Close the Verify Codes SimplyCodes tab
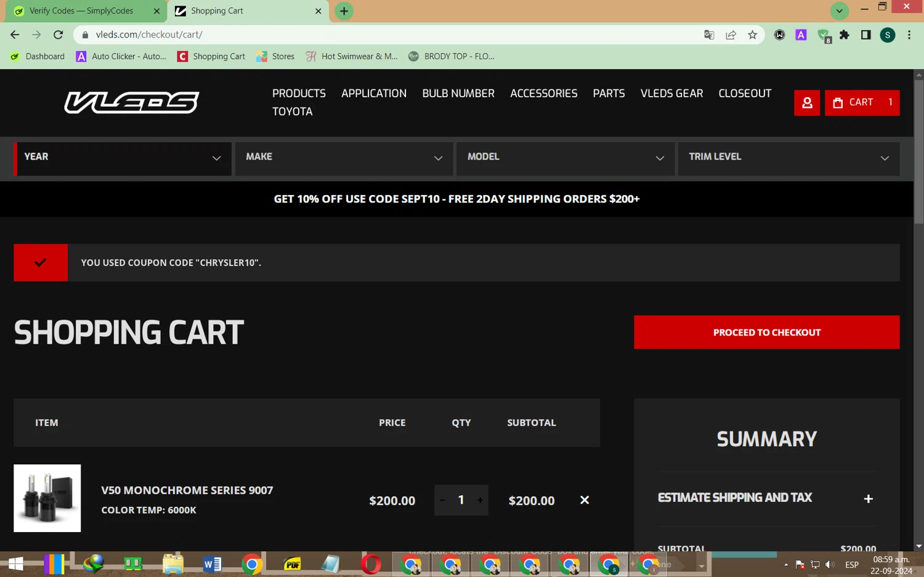924x577 pixels. (156, 11)
